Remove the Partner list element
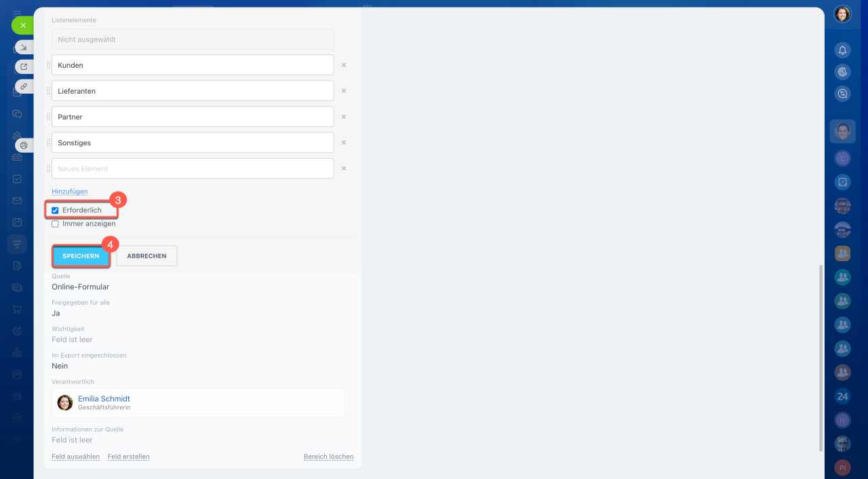The width and height of the screenshot is (868, 479). point(344,117)
